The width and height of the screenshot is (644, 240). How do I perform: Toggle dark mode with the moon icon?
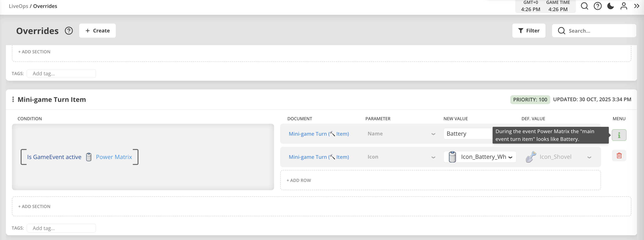[x=610, y=6]
